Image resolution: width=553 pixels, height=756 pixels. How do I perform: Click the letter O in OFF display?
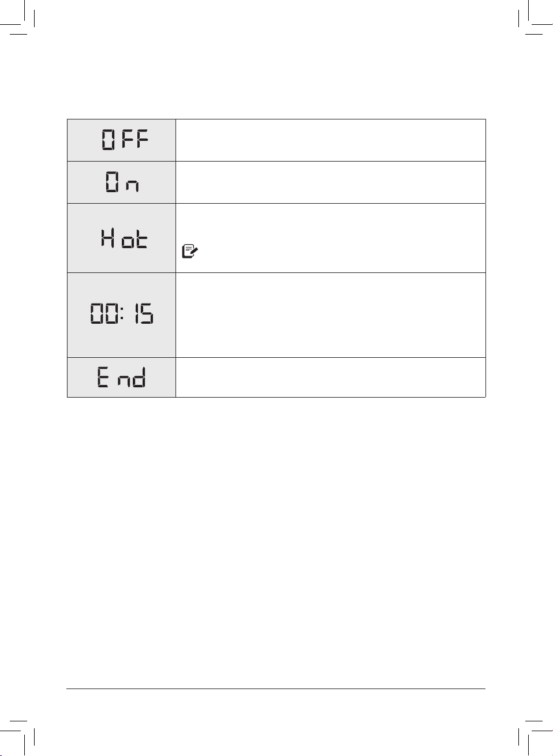point(109,140)
